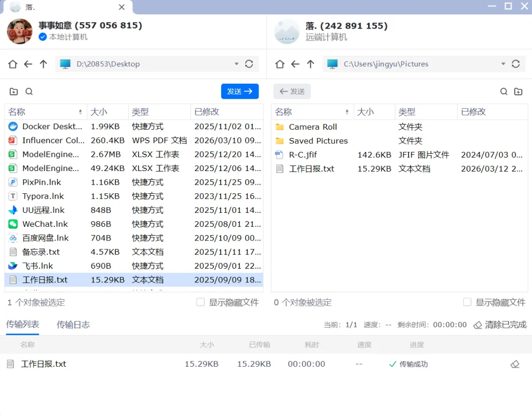Click the R-C.jfif image file icon

(x=279, y=155)
